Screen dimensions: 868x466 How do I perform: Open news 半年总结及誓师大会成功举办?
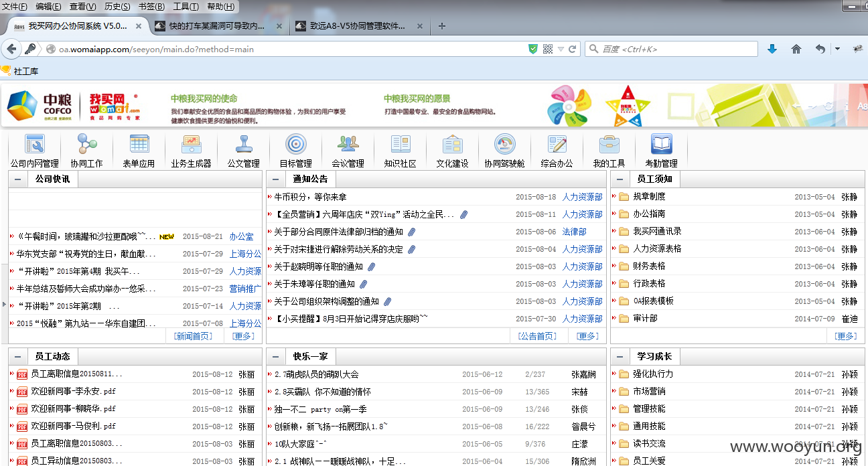click(x=86, y=289)
